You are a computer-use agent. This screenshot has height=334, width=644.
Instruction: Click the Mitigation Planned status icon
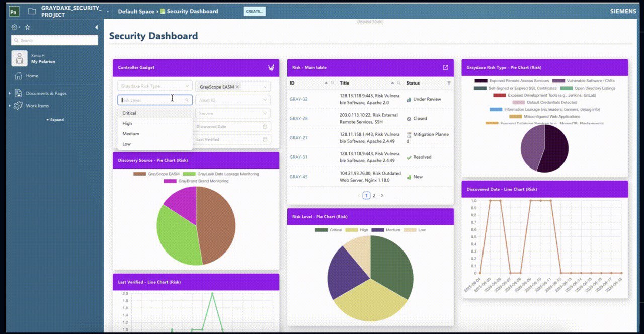(x=409, y=135)
